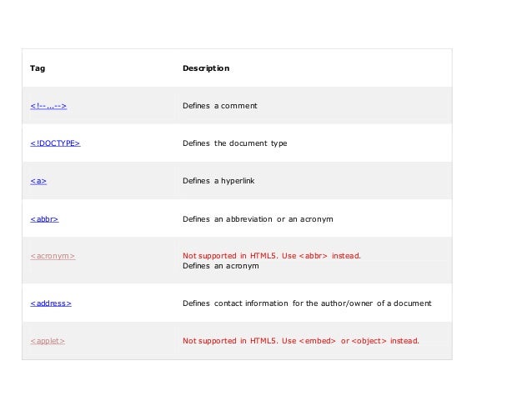This screenshot has width=532, height=411.
Task: Visit the <address> tag link
Action: pyautogui.click(x=51, y=303)
